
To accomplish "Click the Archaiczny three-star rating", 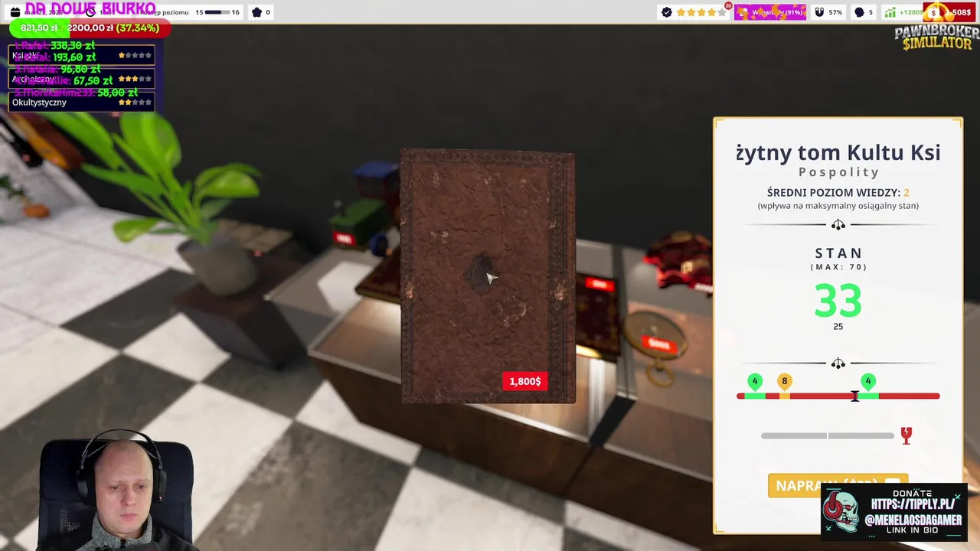I will click(135, 79).
